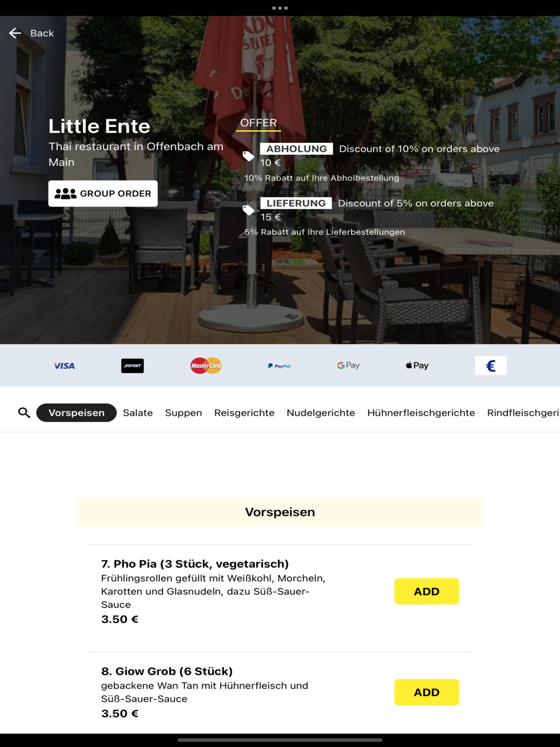
Task: Open the Nudelgerichte category tab
Action: [321, 413]
